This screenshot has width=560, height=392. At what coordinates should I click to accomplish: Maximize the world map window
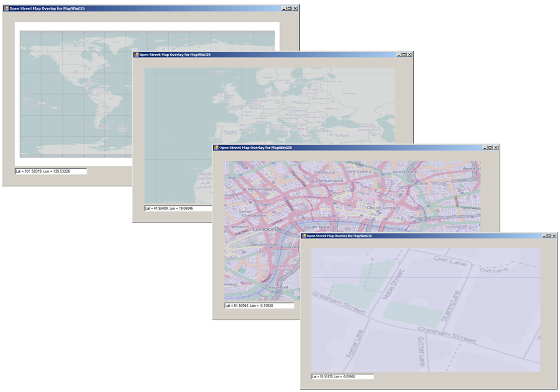coord(289,8)
